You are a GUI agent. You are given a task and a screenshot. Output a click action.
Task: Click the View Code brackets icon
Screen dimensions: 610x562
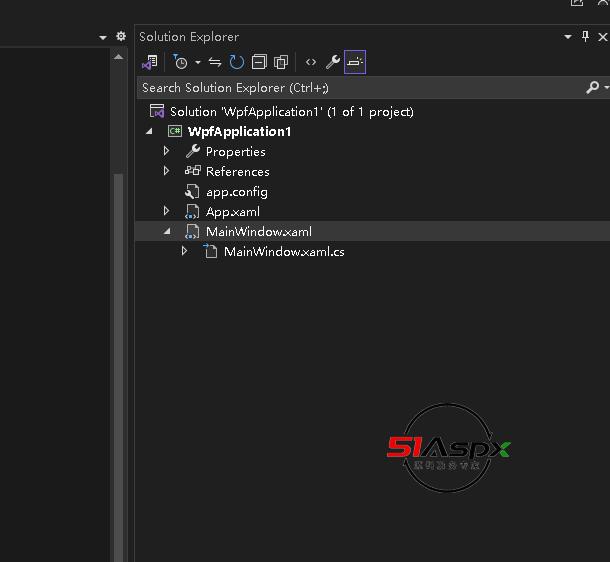[x=311, y=62]
